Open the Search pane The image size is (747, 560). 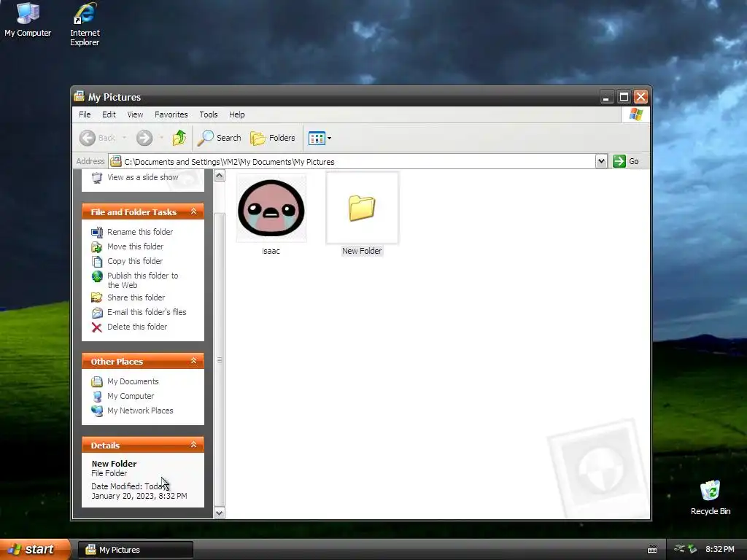click(220, 138)
